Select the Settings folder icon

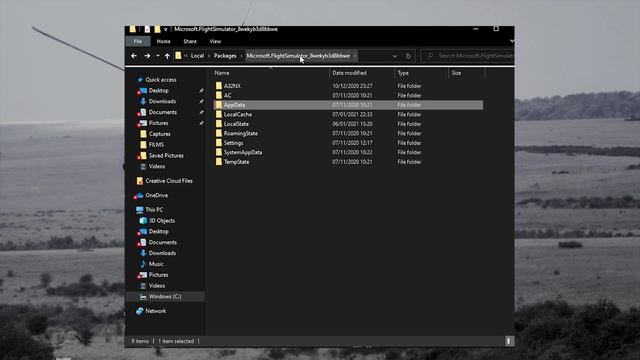[x=219, y=143]
